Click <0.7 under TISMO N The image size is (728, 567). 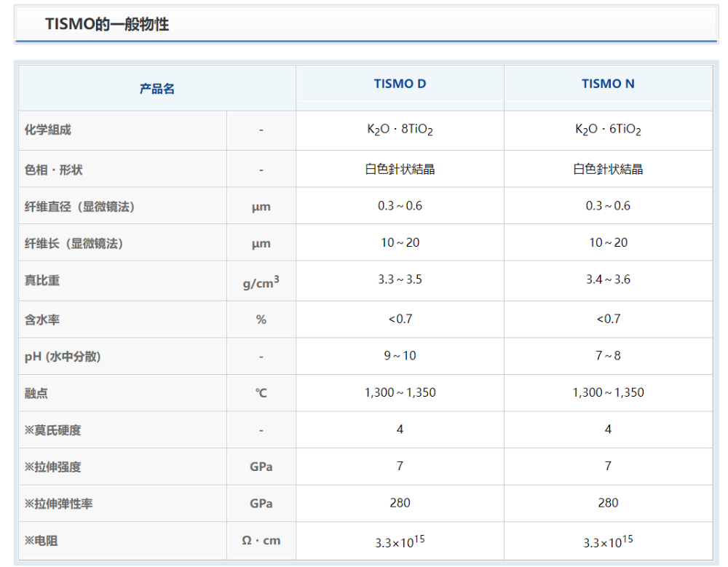pyautogui.click(x=608, y=319)
